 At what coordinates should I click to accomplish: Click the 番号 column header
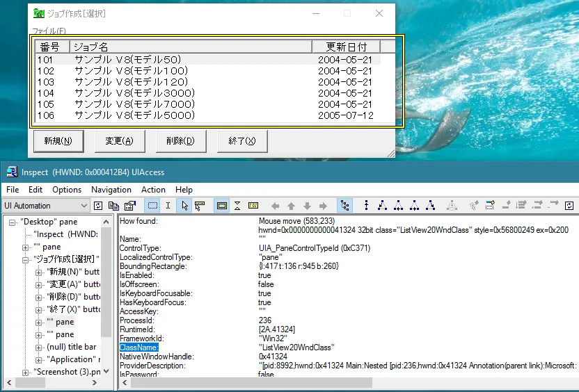pos(52,47)
